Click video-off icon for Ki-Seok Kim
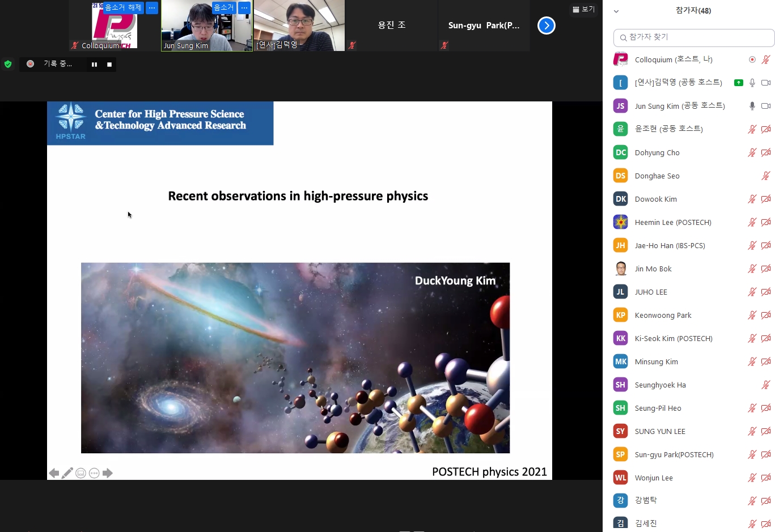Screen dimensions: 775x532 [766, 338]
